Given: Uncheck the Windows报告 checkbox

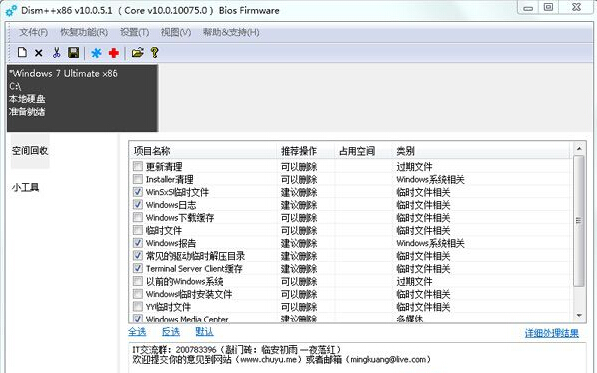Looking at the screenshot, I should click(138, 243).
